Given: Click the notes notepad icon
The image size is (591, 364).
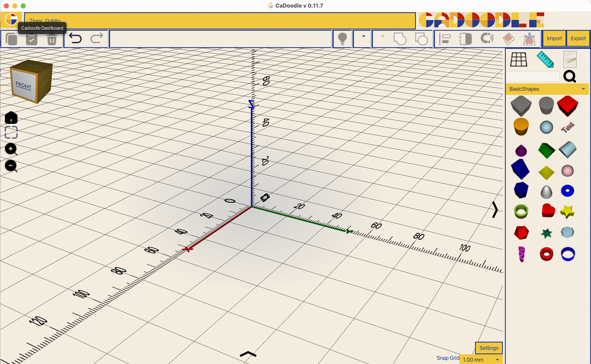Looking at the screenshot, I should pyautogui.click(x=570, y=59).
